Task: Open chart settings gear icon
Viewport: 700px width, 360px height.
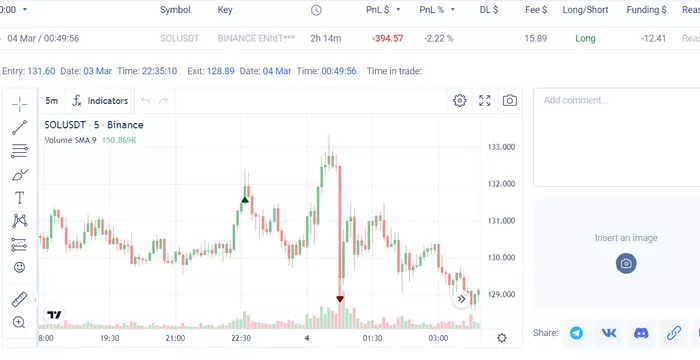Action: tap(459, 100)
